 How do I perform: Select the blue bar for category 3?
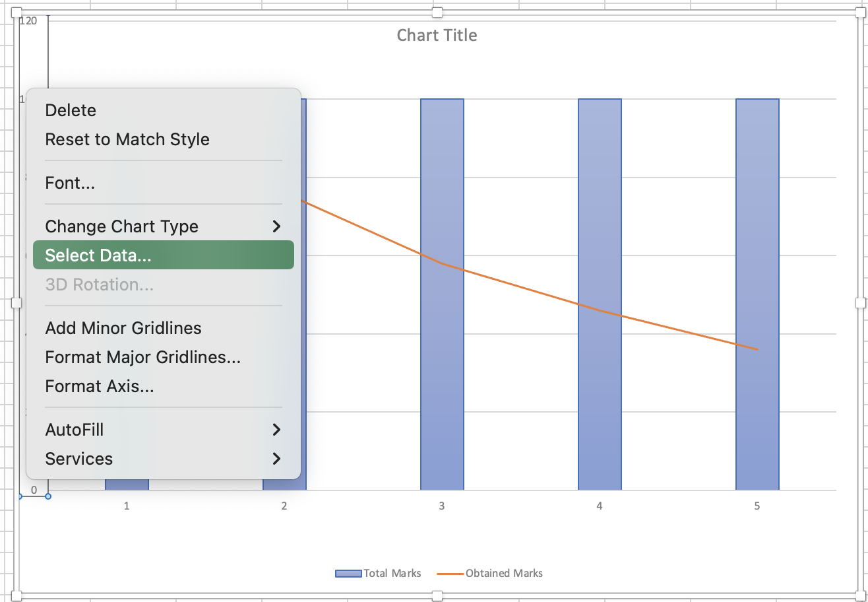tap(442, 294)
